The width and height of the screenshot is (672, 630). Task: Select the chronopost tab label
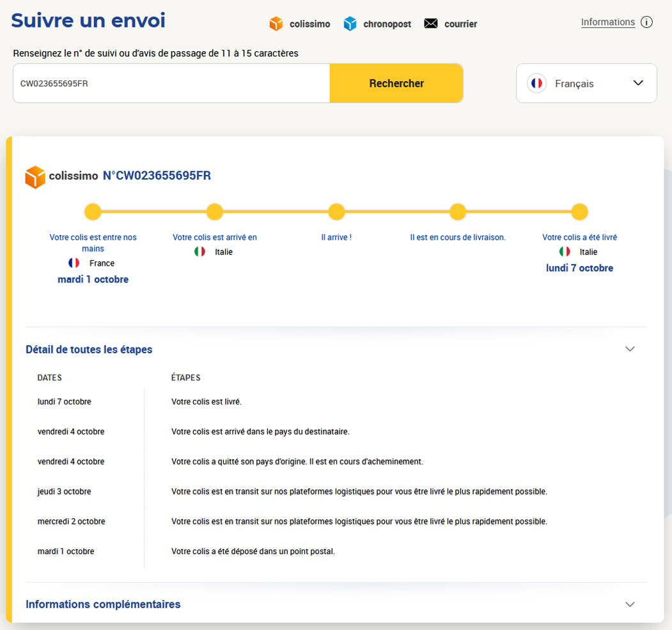387,24
